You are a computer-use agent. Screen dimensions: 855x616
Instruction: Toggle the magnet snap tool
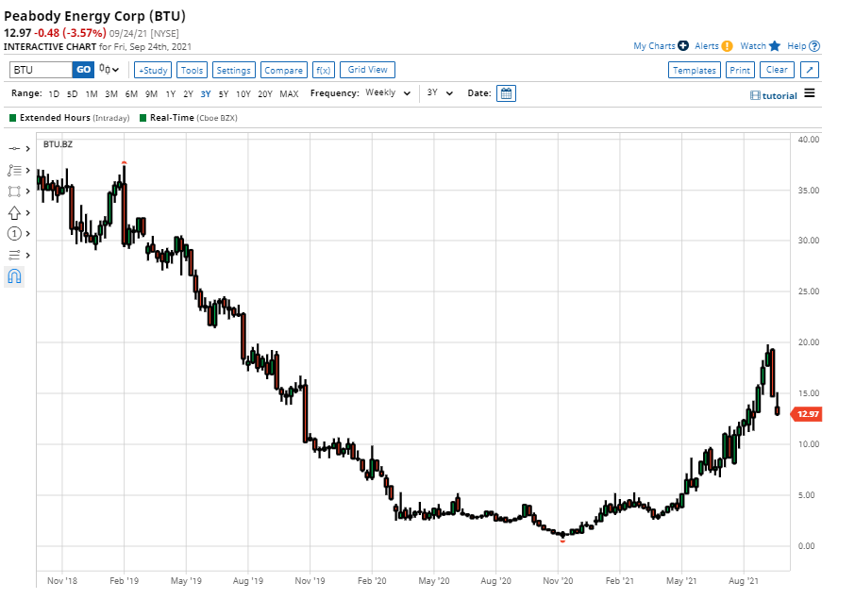[14, 276]
